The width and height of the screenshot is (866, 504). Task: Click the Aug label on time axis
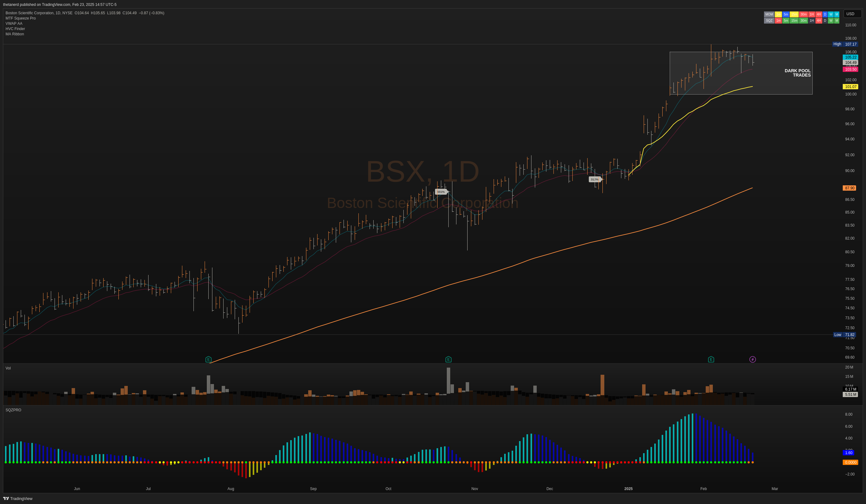coord(231,489)
